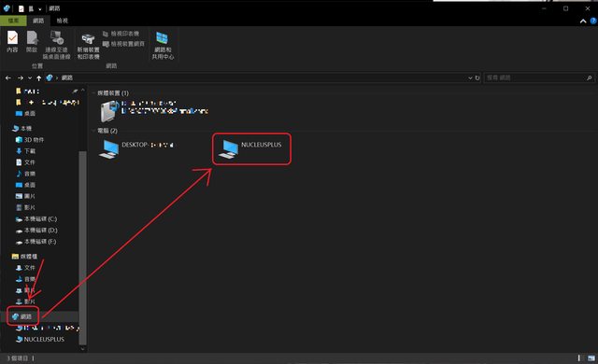Click the refresh icon in the address bar
Image resolution: width=598 pixels, height=364 pixels.
(x=477, y=77)
